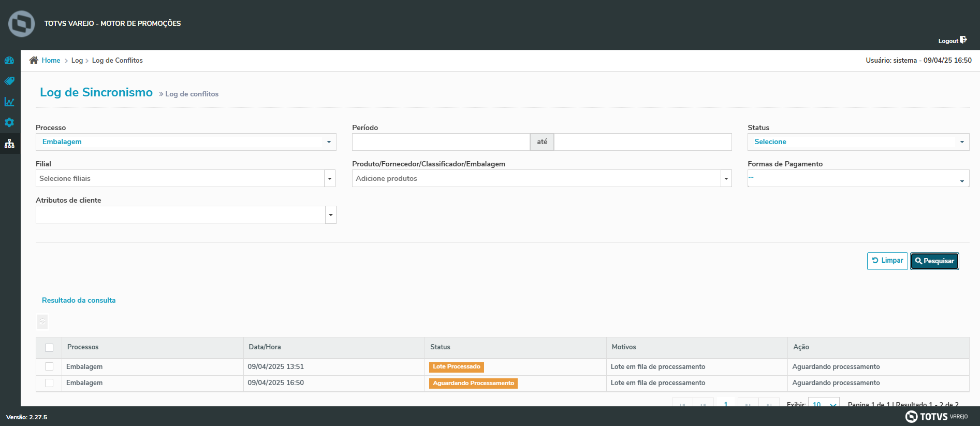This screenshot has height=426, width=980.
Task: Click the hierarchy sitemap sidebar icon
Action: tap(9, 144)
